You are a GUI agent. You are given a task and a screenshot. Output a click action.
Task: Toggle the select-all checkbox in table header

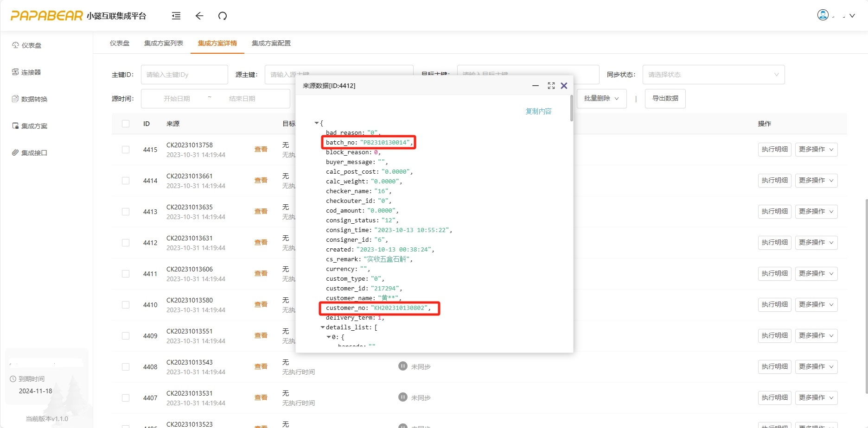[126, 124]
